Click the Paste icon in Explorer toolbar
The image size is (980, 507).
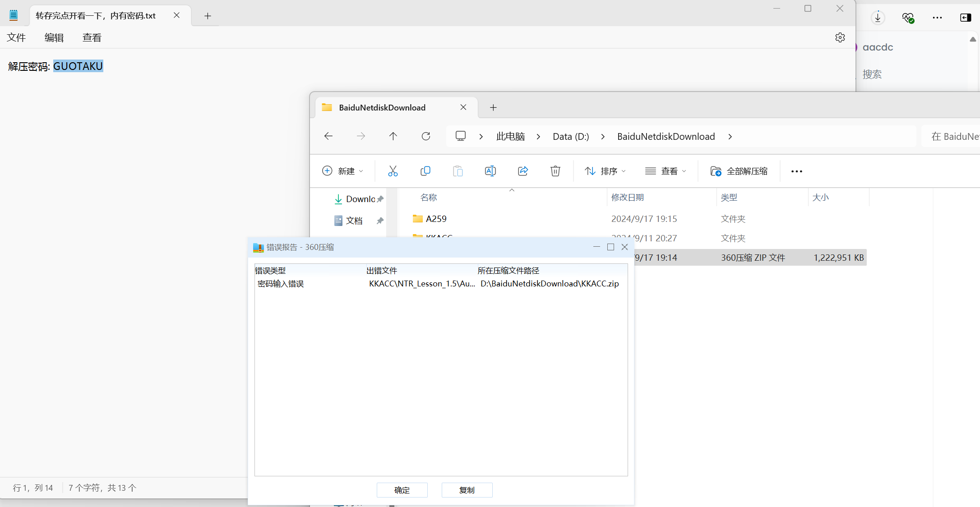pyautogui.click(x=458, y=171)
